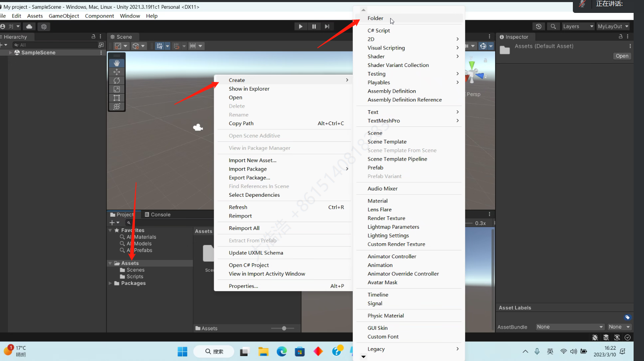Open Hierarchy panel kebab menu
This screenshot has width=644, height=361.
click(x=101, y=37)
